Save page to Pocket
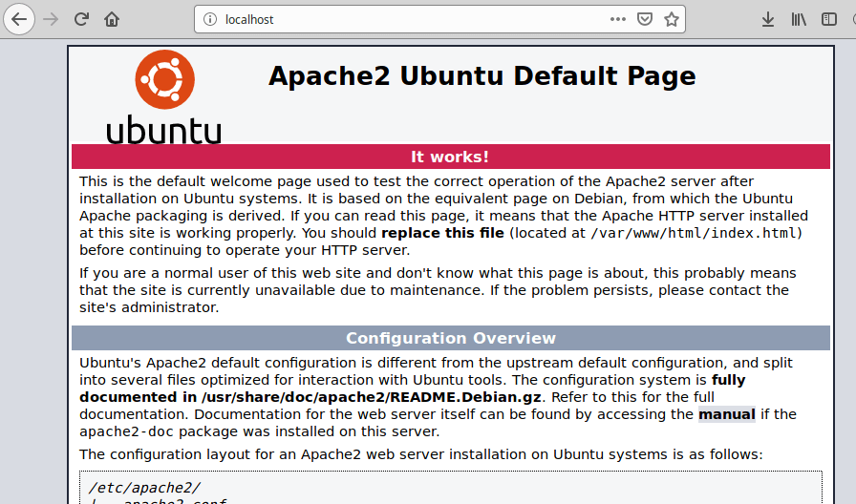 coord(645,19)
